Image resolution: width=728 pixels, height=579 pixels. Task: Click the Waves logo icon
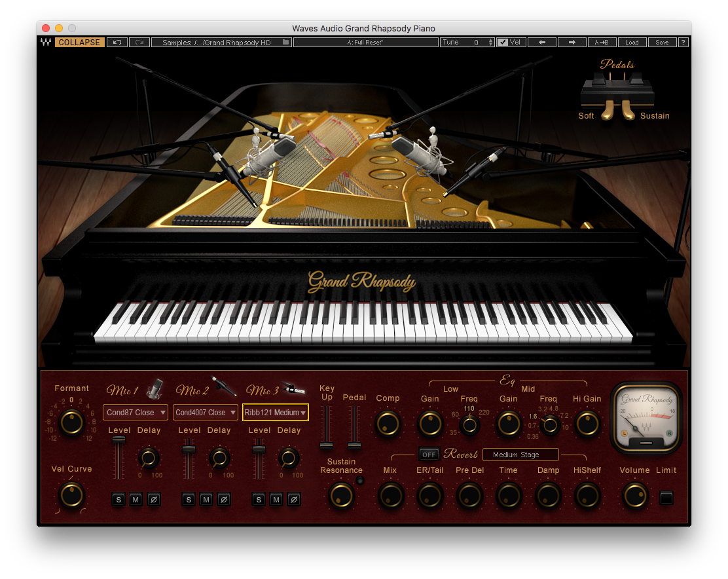(x=46, y=43)
